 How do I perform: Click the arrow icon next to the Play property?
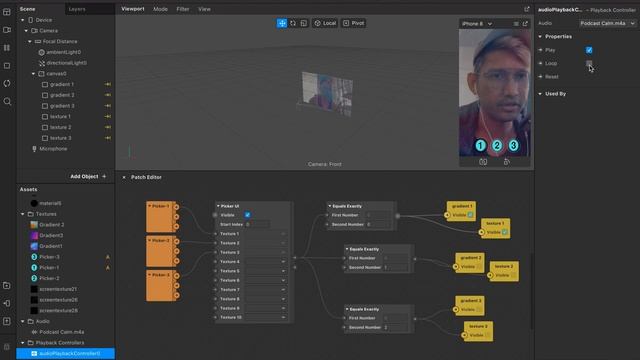540,50
